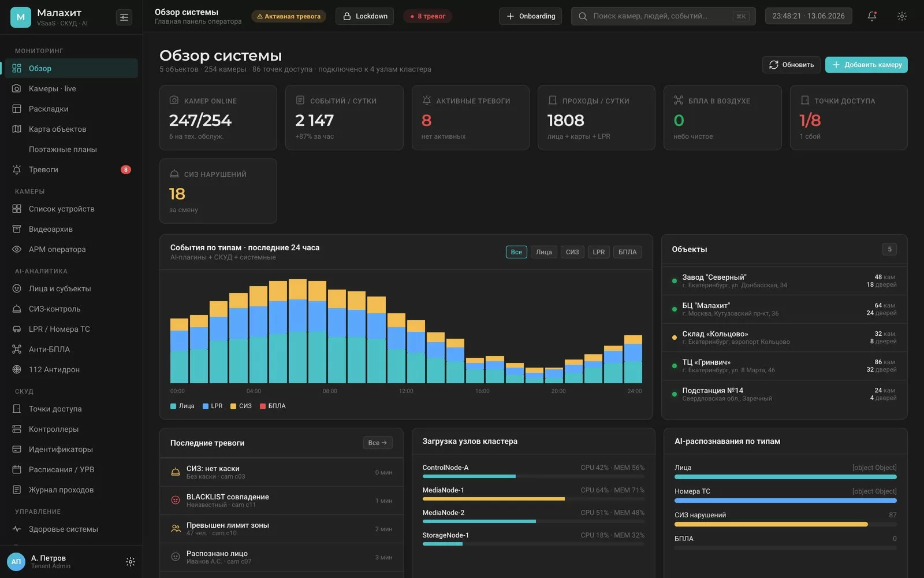
Task: Collapse the sidebar with the toggle icon
Action: [x=124, y=17]
